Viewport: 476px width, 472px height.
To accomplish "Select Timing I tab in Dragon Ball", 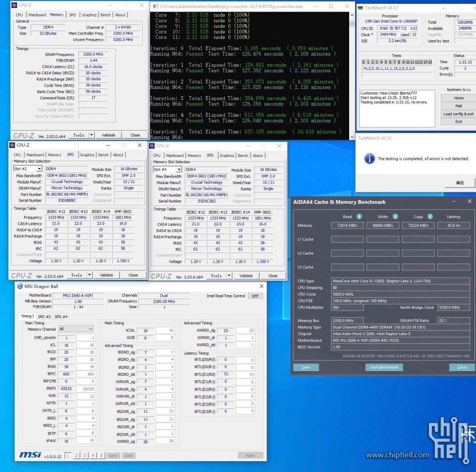I will coord(27,316).
